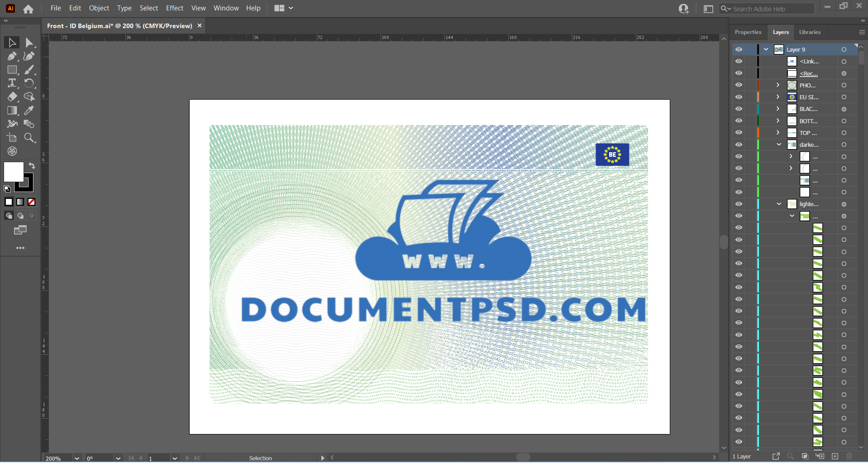Set paint to None swatch
This screenshot has height=463, width=868.
32,202
